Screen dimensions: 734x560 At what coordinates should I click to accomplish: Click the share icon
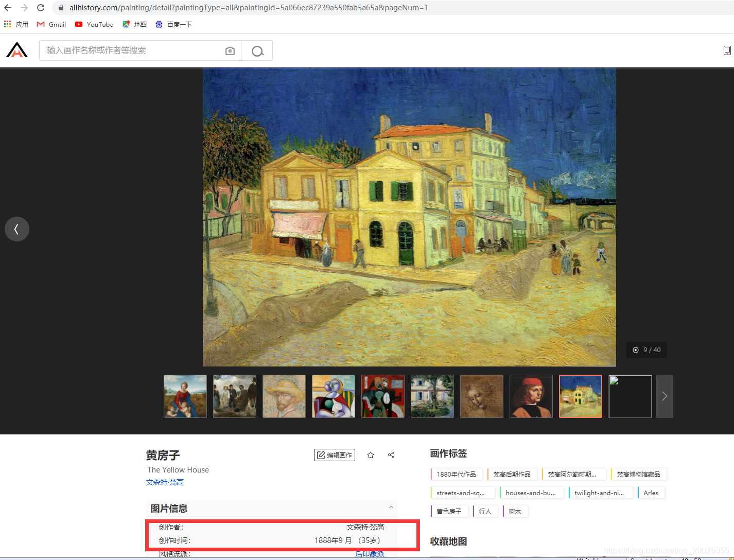391,455
